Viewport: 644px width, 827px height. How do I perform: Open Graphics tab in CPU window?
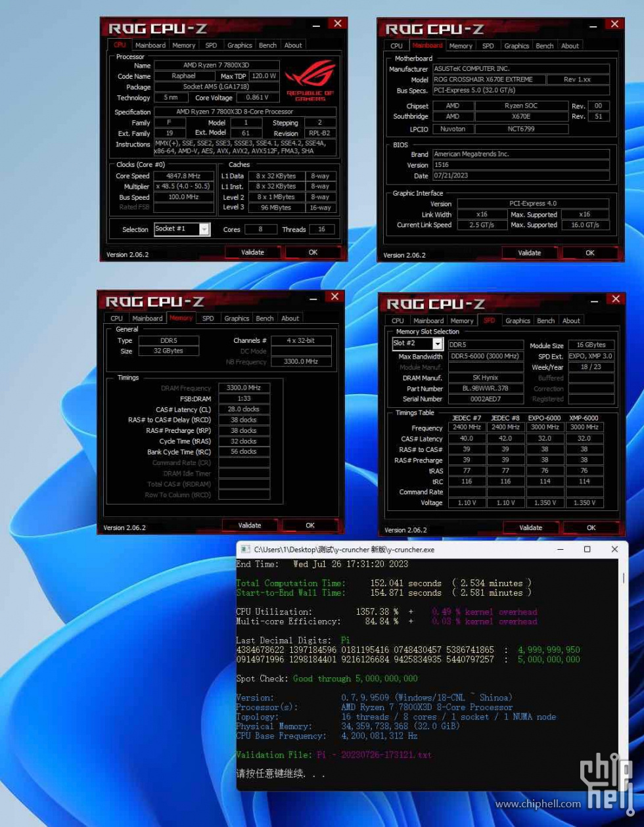239,45
